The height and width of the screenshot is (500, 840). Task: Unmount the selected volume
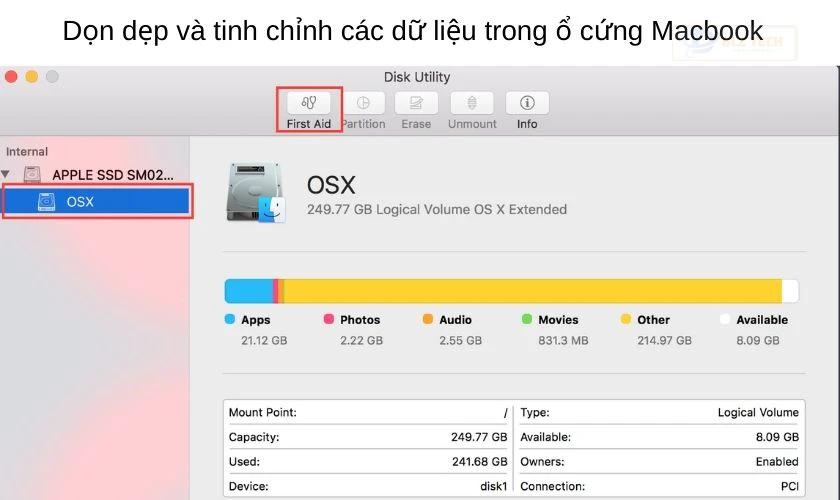coord(472,103)
